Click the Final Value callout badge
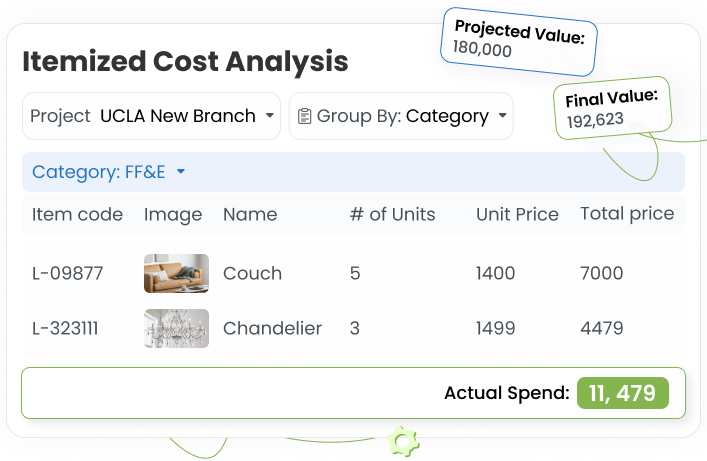Viewport: 707px width, 461px height. 613,108
